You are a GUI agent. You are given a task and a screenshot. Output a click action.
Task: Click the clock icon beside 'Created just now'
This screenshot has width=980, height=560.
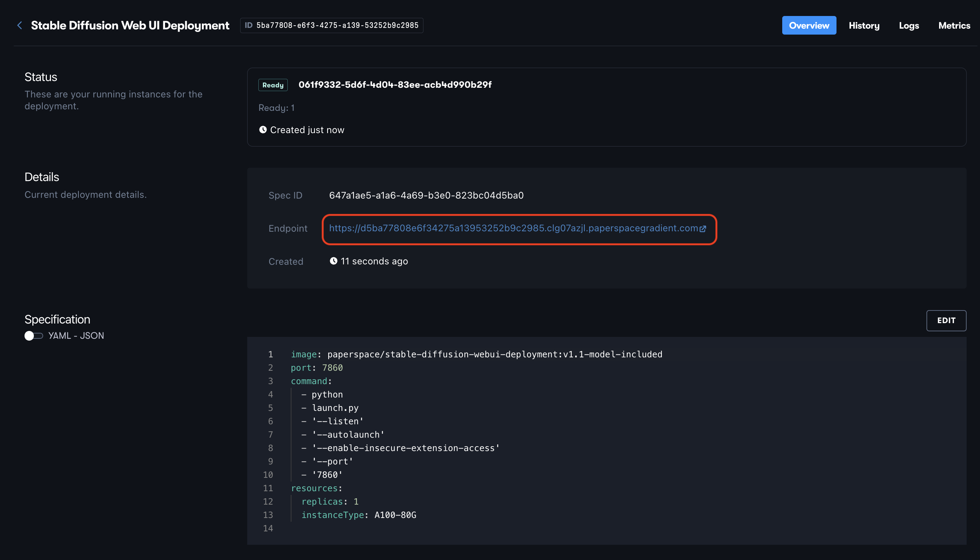pos(263,130)
